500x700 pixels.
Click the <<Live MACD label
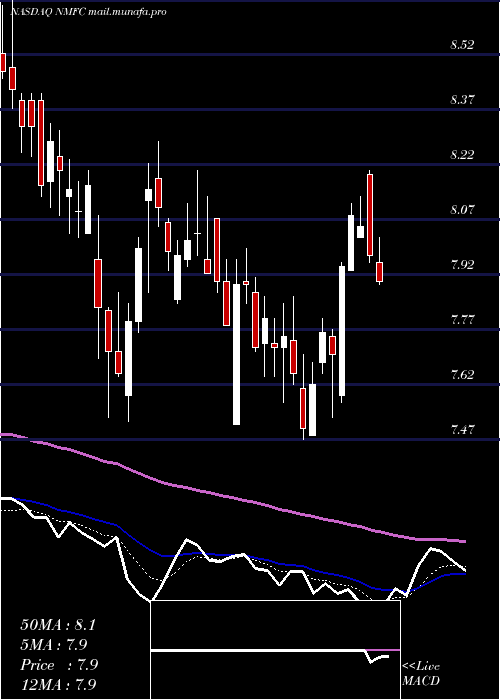421,673
